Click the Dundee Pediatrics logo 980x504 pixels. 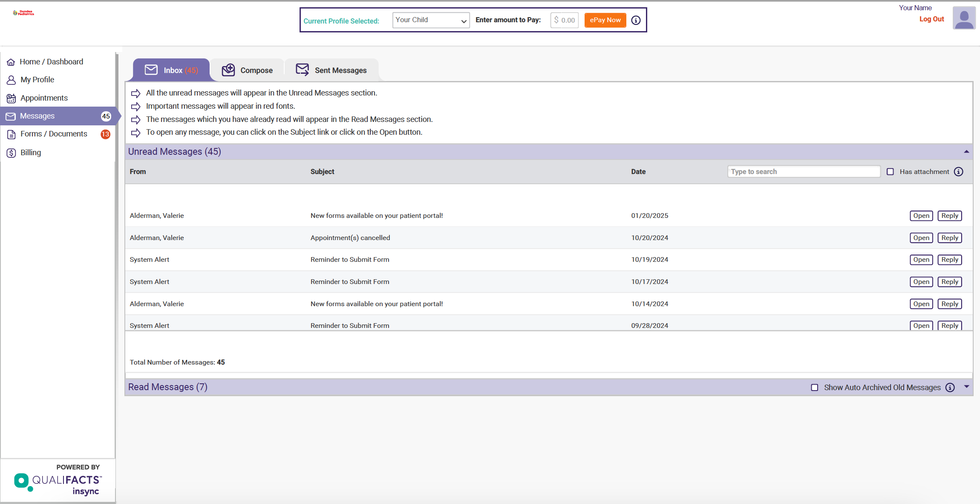pyautogui.click(x=24, y=13)
